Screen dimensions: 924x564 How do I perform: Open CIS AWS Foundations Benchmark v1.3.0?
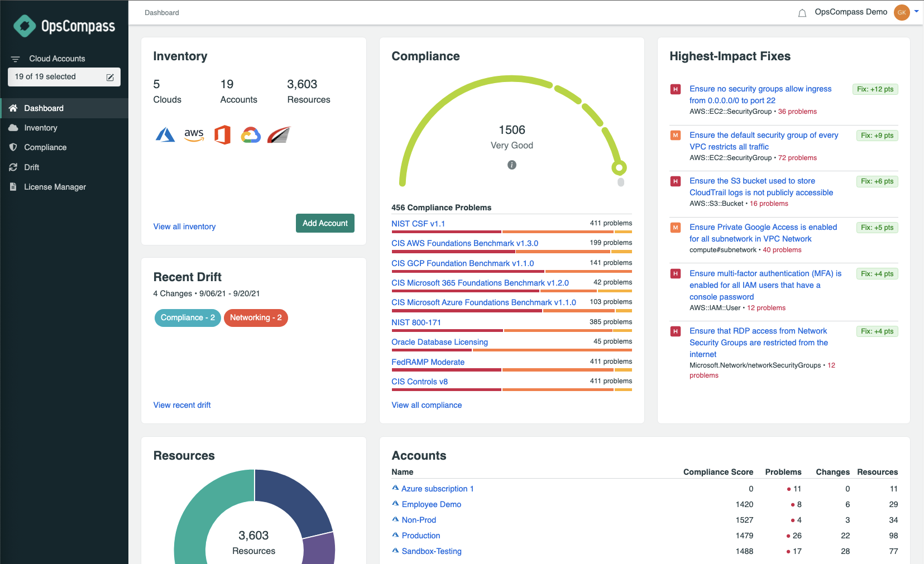click(x=465, y=243)
